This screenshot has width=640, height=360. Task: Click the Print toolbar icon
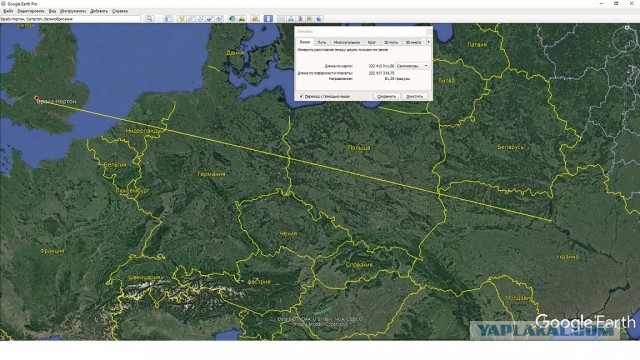click(291, 18)
